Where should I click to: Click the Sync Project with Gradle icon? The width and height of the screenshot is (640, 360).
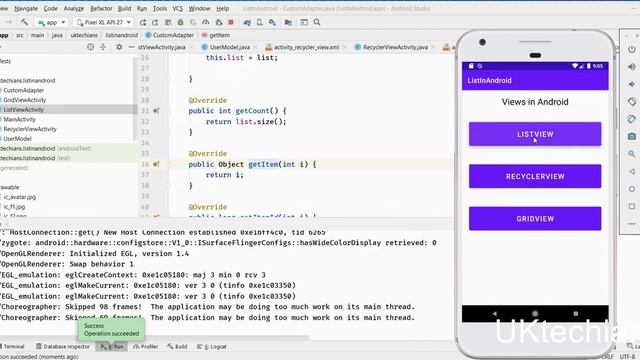pos(247,22)
